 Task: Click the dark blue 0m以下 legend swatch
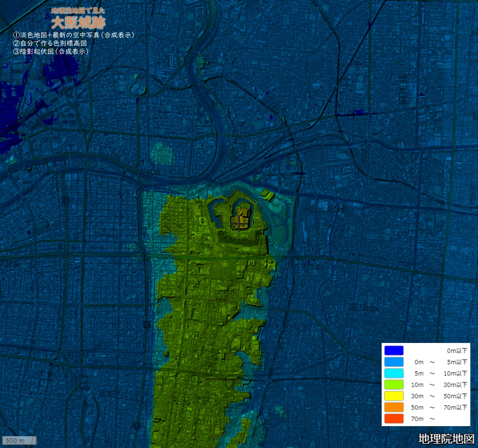394,351
